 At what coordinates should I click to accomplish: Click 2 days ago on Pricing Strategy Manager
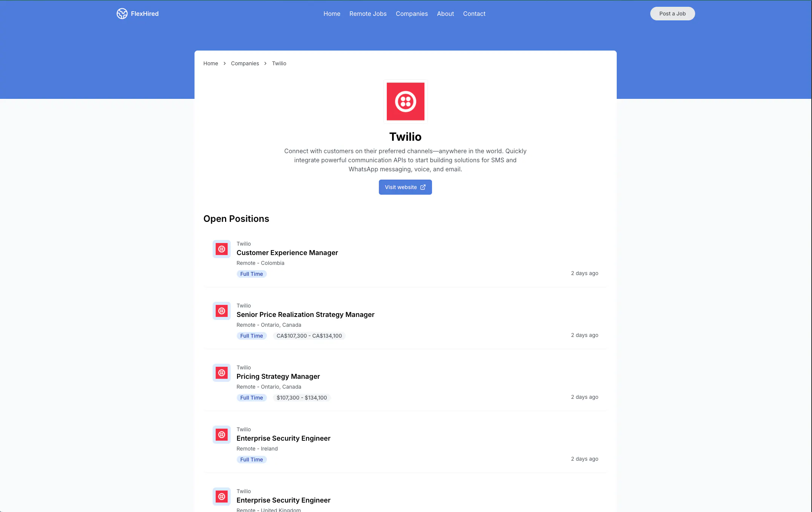[584, 397]
